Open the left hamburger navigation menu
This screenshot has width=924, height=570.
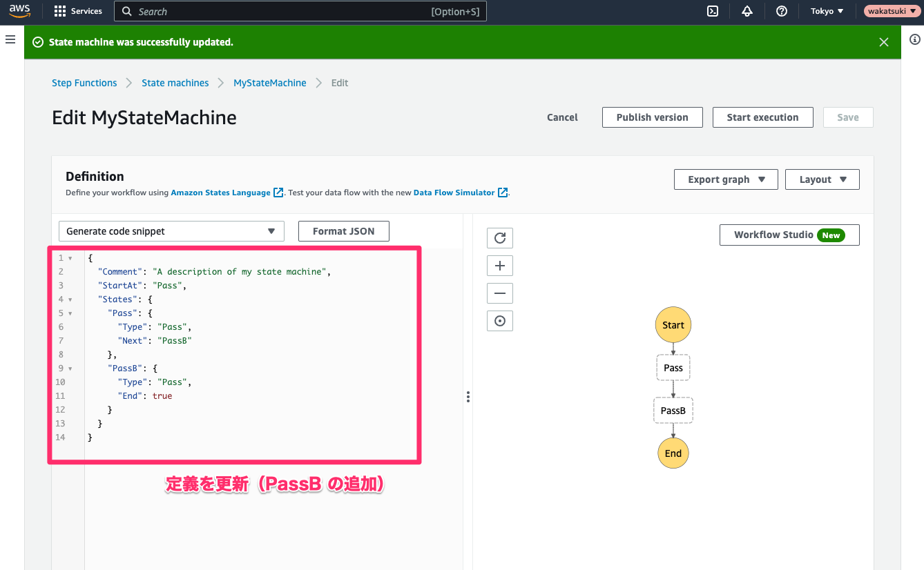point(10,39)
